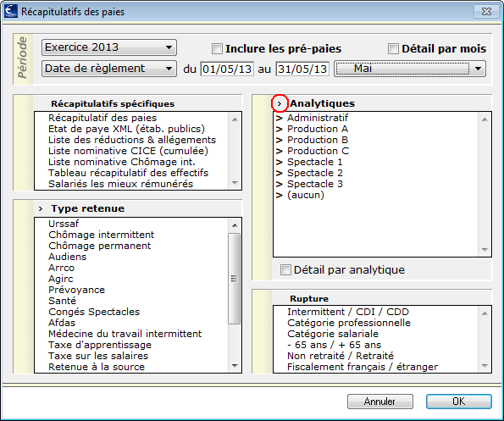Check Détail par analytique option
504x421 pixels.
285,269
